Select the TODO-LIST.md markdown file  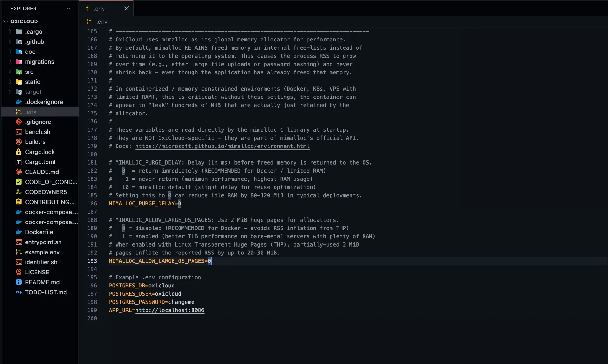tap(46, 292)
